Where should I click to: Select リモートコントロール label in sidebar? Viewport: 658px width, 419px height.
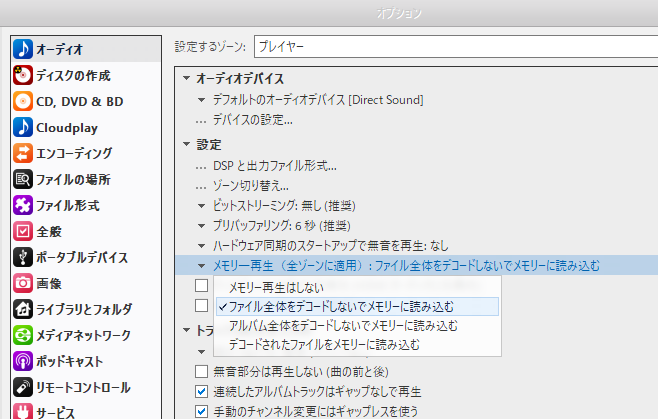tap(84, 388)
